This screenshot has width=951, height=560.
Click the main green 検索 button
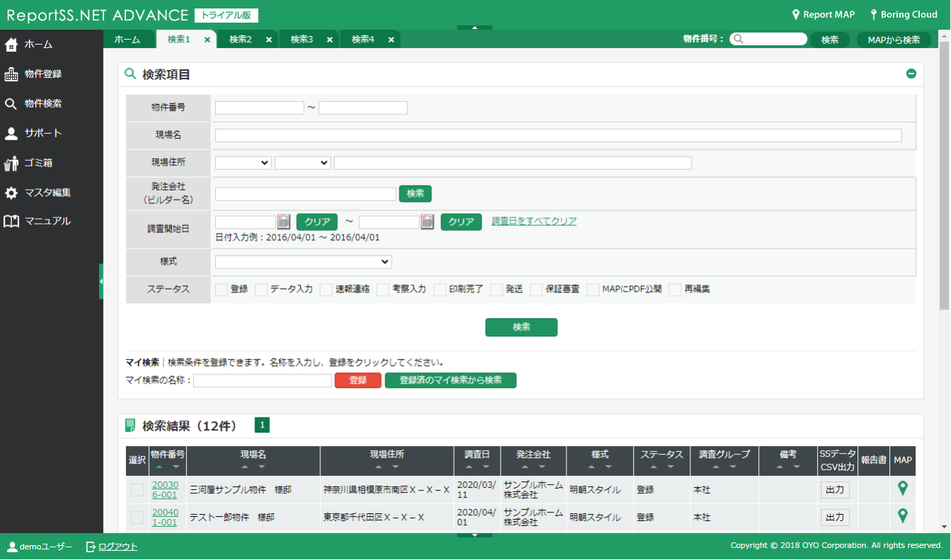click(x=521, y=327)
